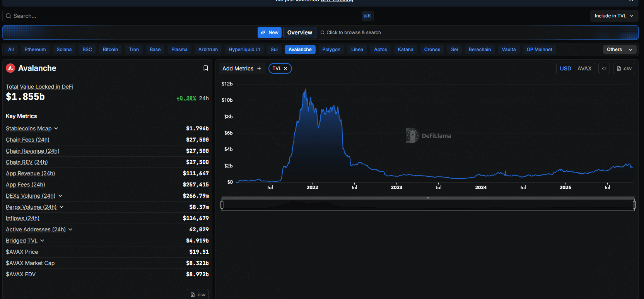Image resolution: width=644 pixels, height=299 pixels.
Task: Click the search magnifier icon
Action: (9, 16)
